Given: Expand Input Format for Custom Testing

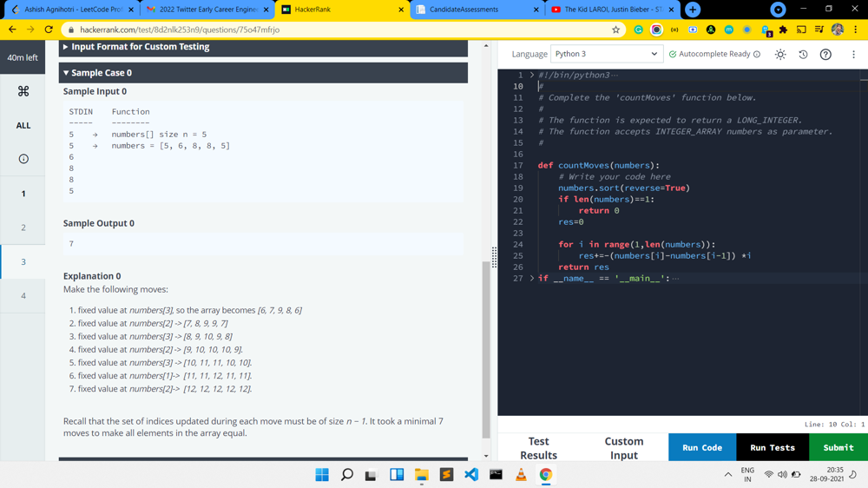Looking at the screenshot, I should (66, 47).
